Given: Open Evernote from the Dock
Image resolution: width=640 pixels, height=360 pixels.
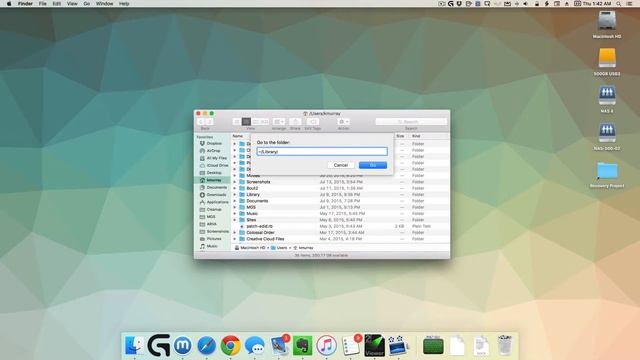Looking at the screenshot, I should 302,346.
